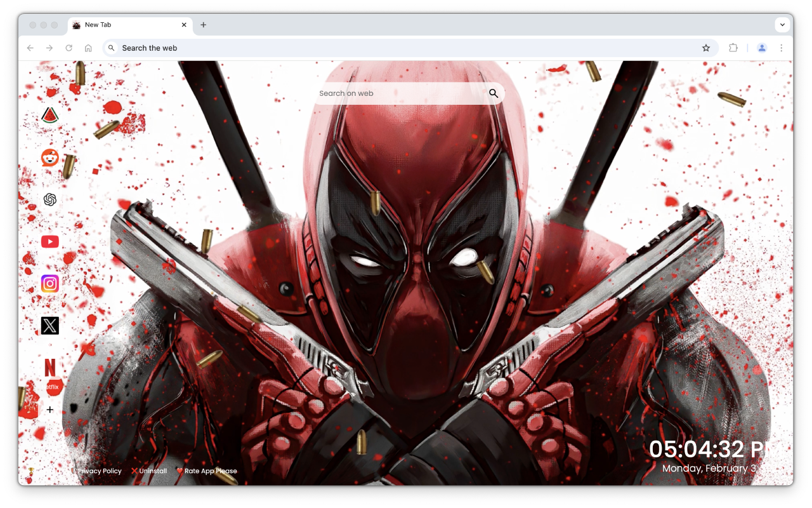Go to the home page icon
This screenshot has width=812, height=508.
[88, 48]
